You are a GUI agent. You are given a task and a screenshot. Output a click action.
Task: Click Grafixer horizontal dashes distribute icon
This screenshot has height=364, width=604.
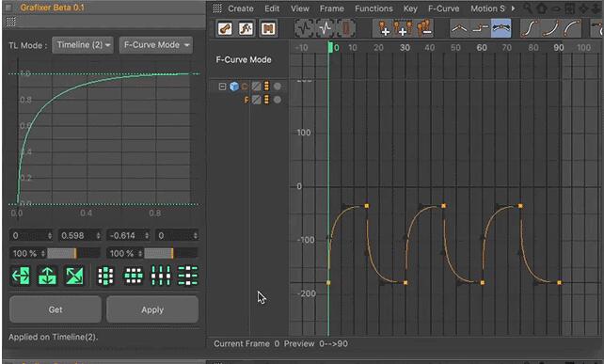point(187,276)
